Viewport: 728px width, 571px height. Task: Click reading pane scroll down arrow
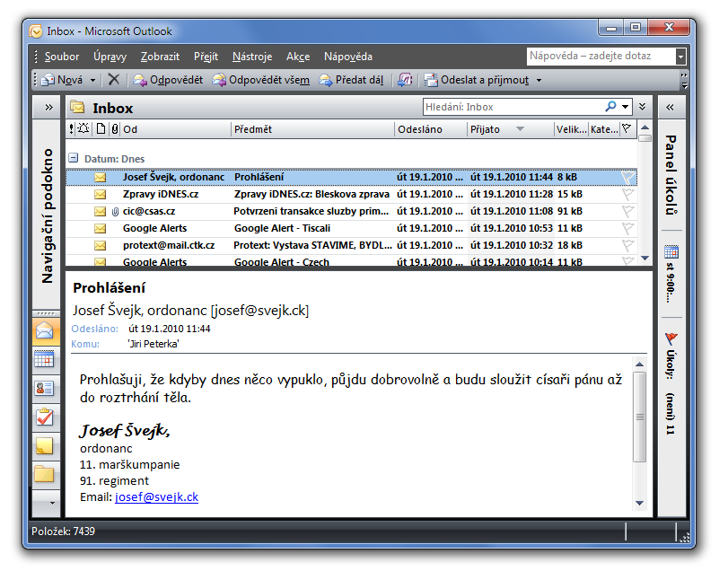point(640,504)
